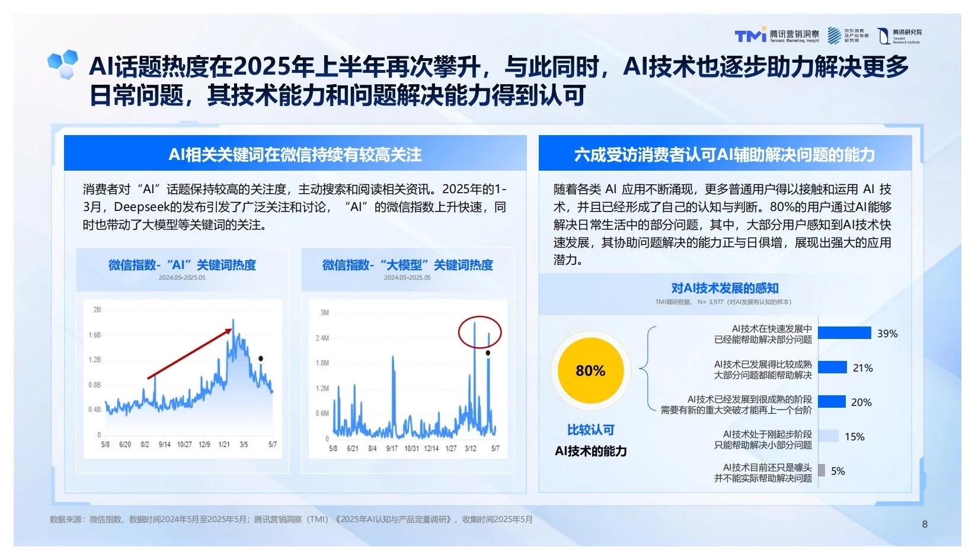Click the page number 8
This screenshot has height=560, width=975.
(x=925, y=524)
